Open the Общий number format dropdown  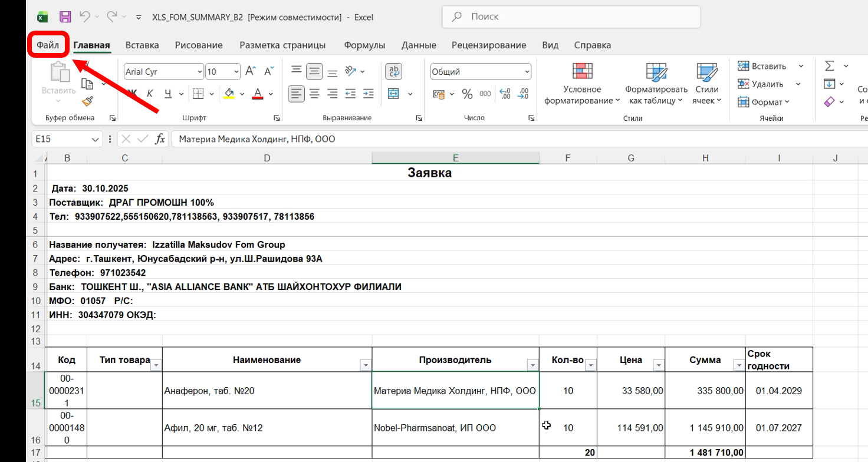click(x=527, y=72)
